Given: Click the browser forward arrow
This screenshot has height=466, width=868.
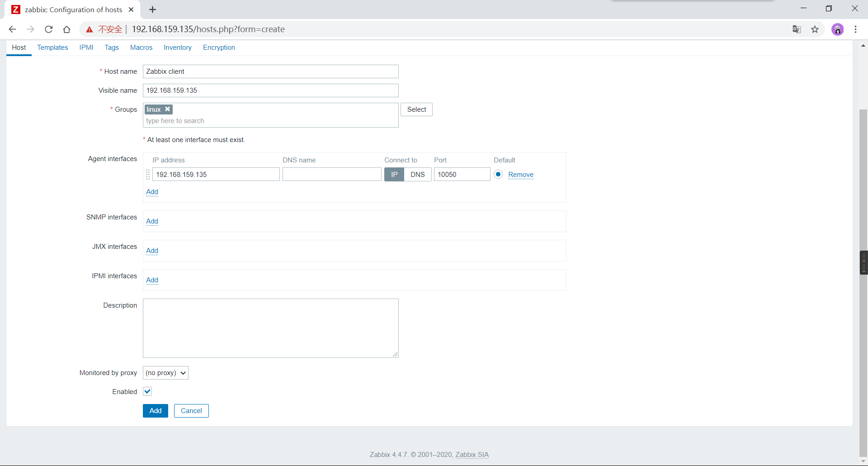Looking at the screenshot, I should click(30, 29).
